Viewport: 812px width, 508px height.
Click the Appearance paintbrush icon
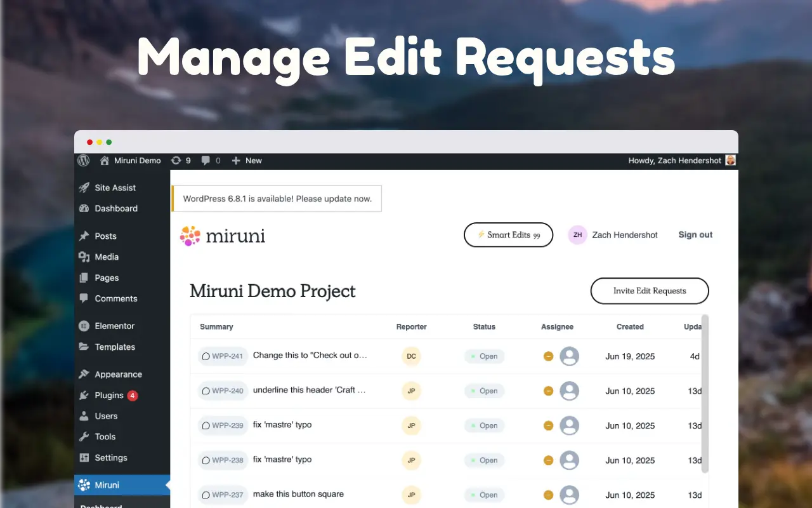coord(84,374)
